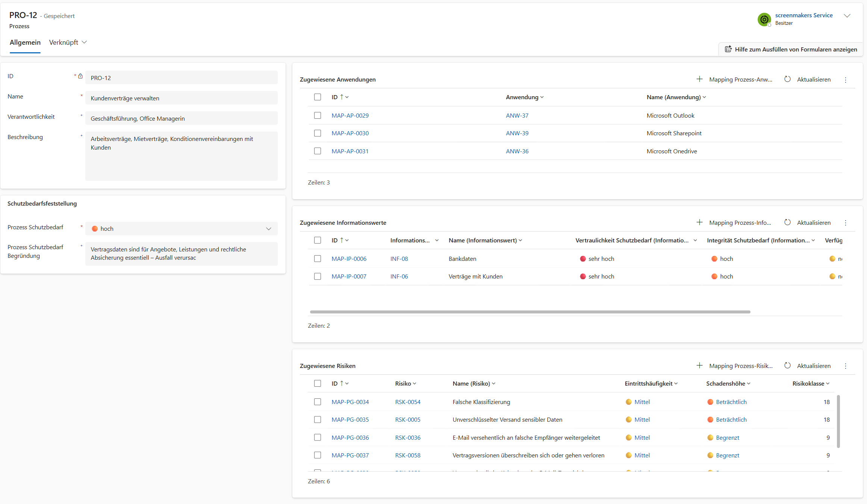The height and width of the screenshot is (504, 867).
Task: Click plus icon for Mapping Prozess-Informationswert
Action: coord(699,222)
